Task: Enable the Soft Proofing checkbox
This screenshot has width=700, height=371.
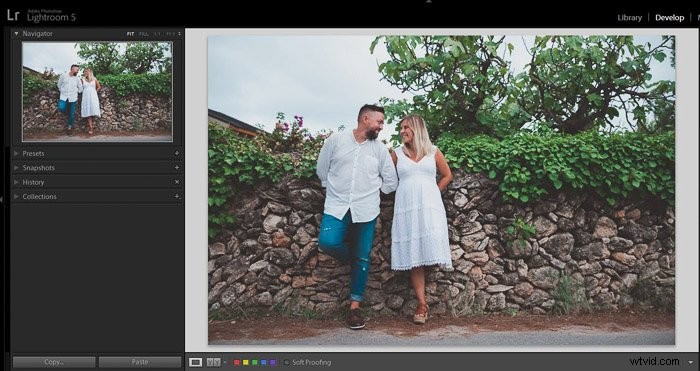Action: coord(287,363)
